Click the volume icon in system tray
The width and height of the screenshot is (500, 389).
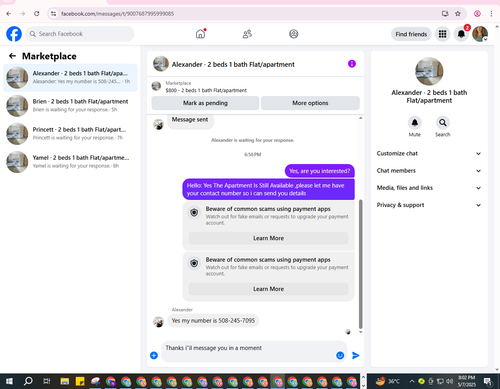[x=450, y=381]
